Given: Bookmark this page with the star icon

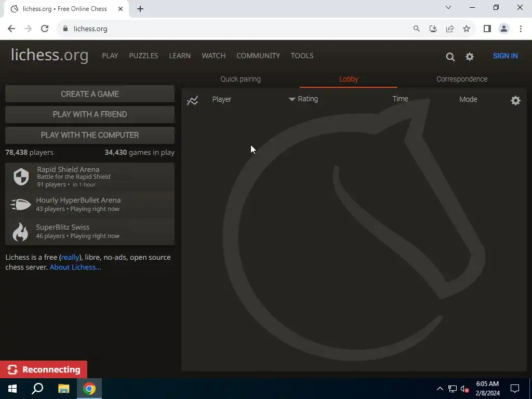Looking at the screenshot, I should (467, 29).
